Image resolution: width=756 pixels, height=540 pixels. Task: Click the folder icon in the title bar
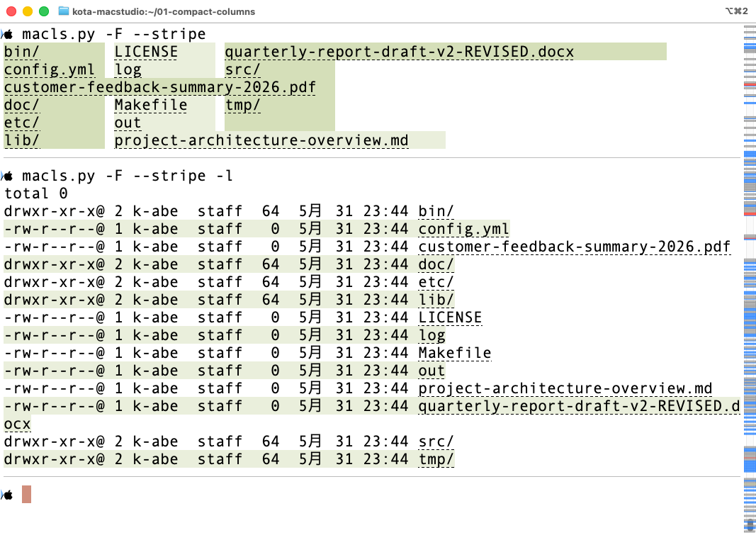pyautogui.click(x=64, y=11)
